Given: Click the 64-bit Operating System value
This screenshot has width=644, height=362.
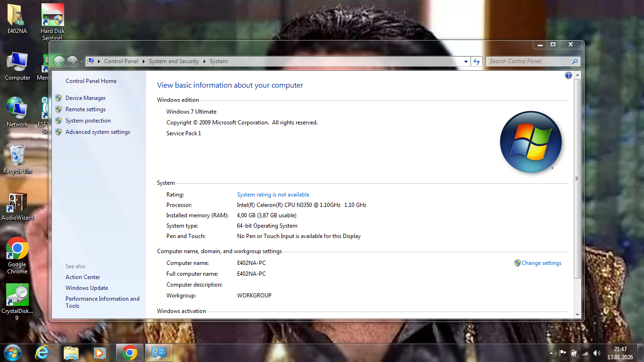Looking at the screenshot, I should tap(267, 226).
